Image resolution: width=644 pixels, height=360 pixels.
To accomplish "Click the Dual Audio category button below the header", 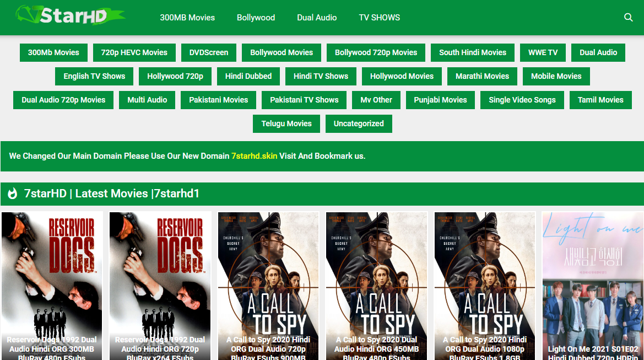I will [x=598, y=52].
